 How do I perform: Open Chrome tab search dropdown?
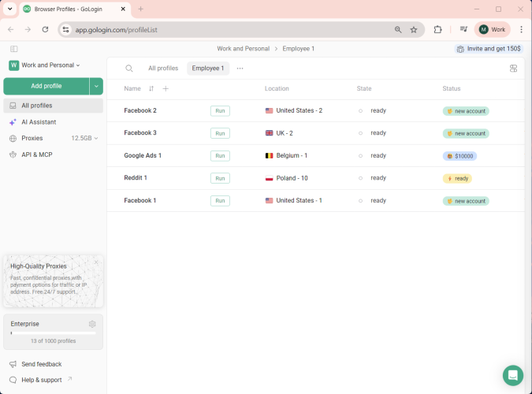(9, 9)
